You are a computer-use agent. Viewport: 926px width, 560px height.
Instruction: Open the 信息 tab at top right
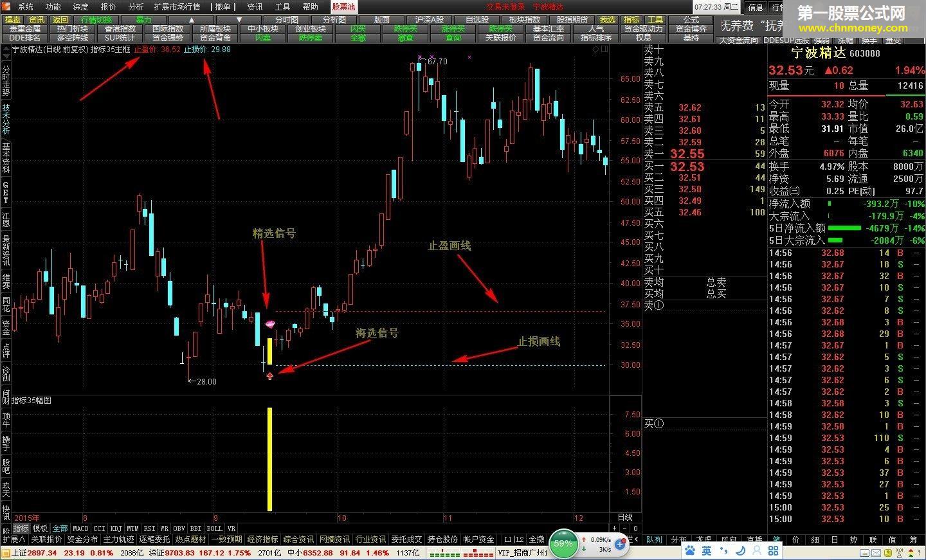(x=756, y=7)
